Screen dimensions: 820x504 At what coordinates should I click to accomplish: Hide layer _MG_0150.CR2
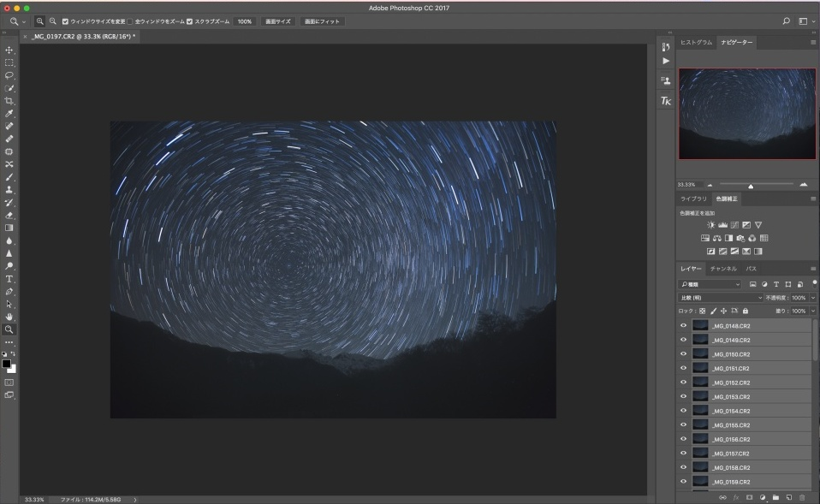[683, 354]
